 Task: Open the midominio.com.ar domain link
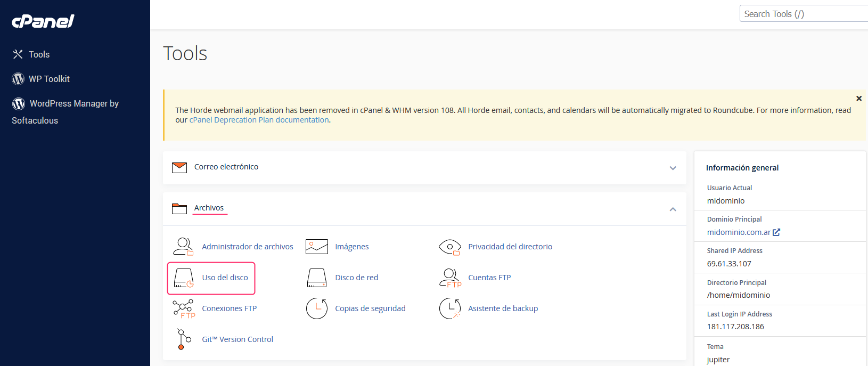click(x=739, y=232)
